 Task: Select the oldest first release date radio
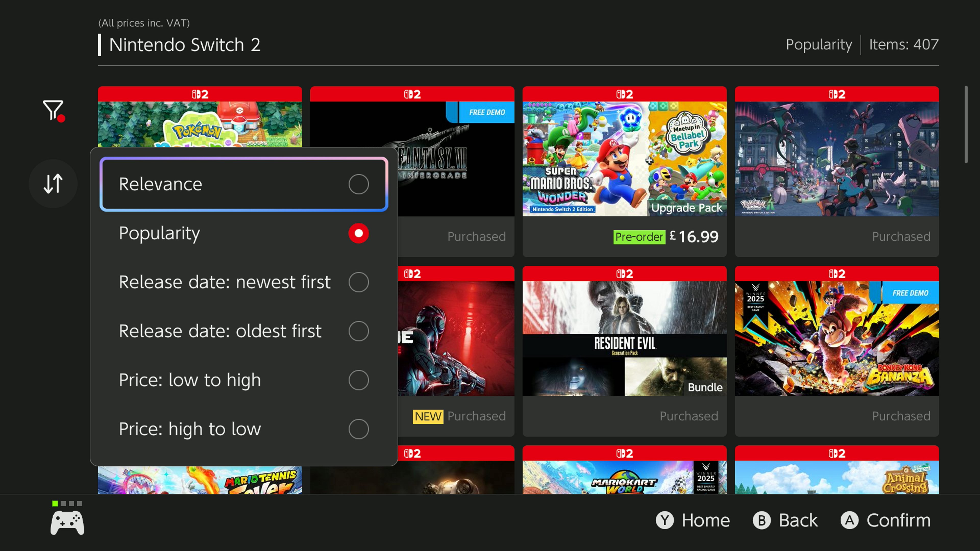click(x=358, y=331)
